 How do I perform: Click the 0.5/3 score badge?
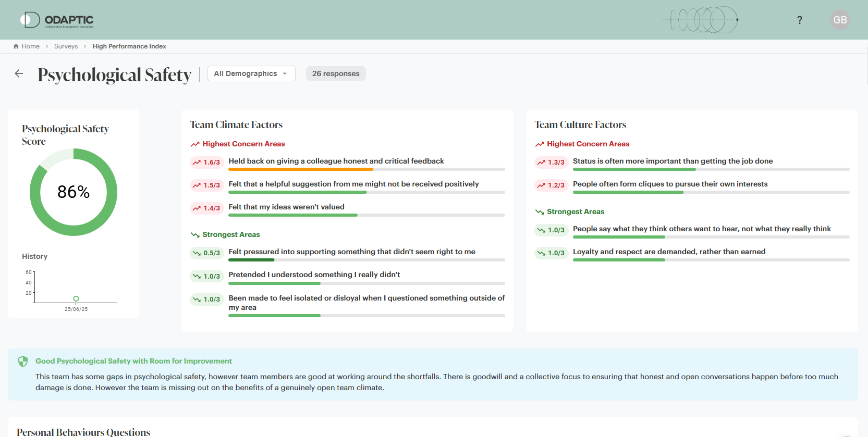206,253
